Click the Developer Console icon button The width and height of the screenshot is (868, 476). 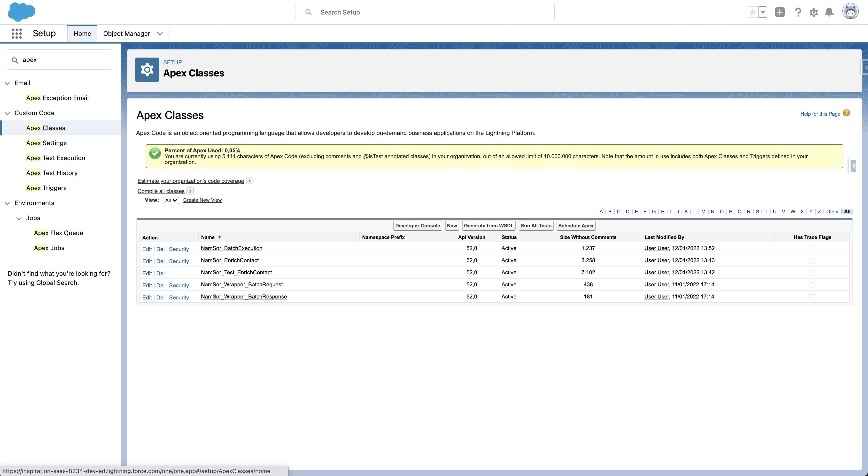click(417, 225)
